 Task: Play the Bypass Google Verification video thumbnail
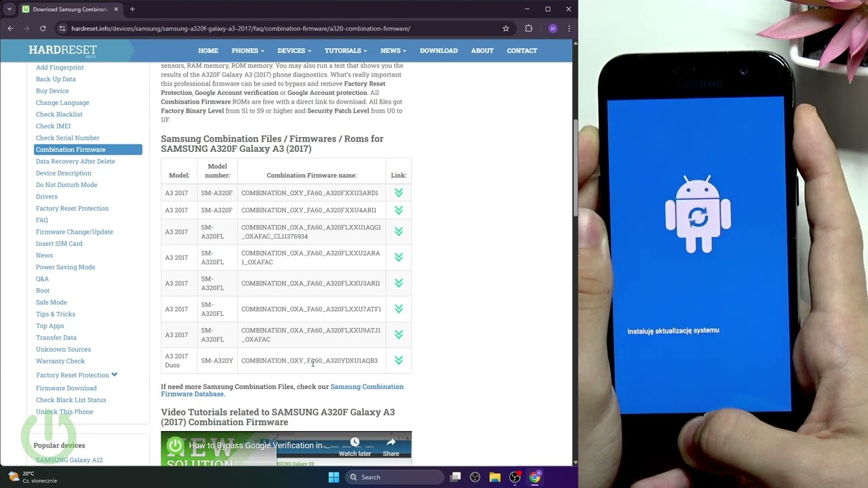pyautogui.click(x=286, y=449)
